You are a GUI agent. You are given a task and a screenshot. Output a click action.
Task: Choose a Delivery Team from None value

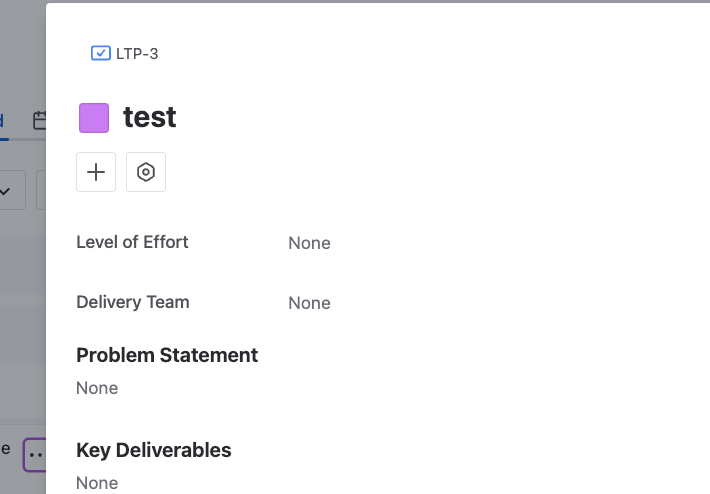tap(309, 303)
